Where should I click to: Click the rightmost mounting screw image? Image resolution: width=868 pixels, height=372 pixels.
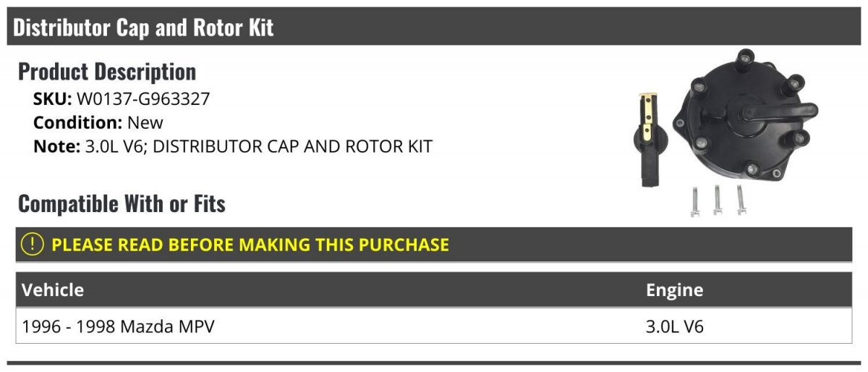point(741,199)
